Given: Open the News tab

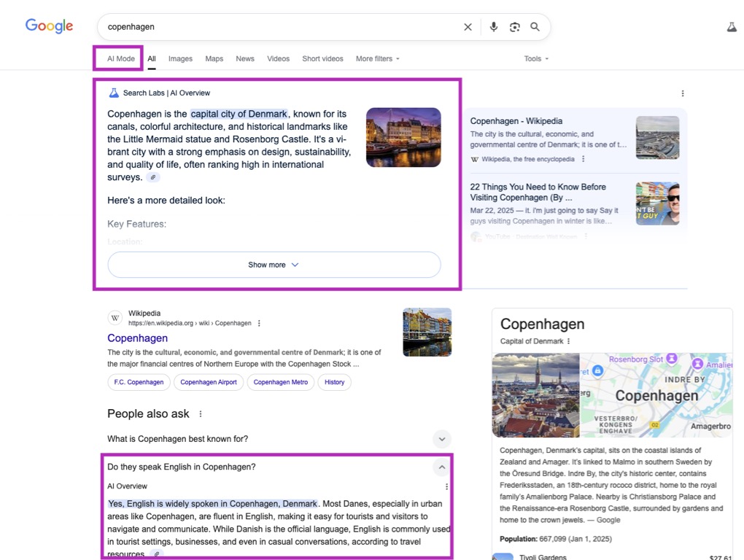Looking at the screenshot, I should point(245,59).
